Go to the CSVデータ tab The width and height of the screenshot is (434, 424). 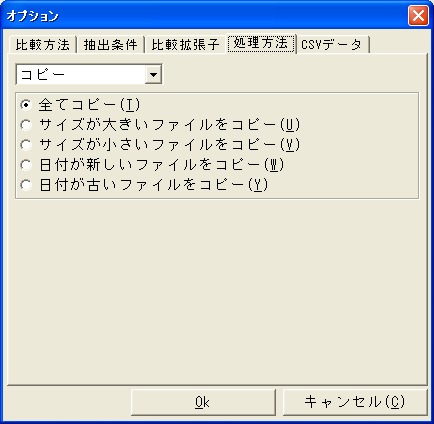point(332,45)
